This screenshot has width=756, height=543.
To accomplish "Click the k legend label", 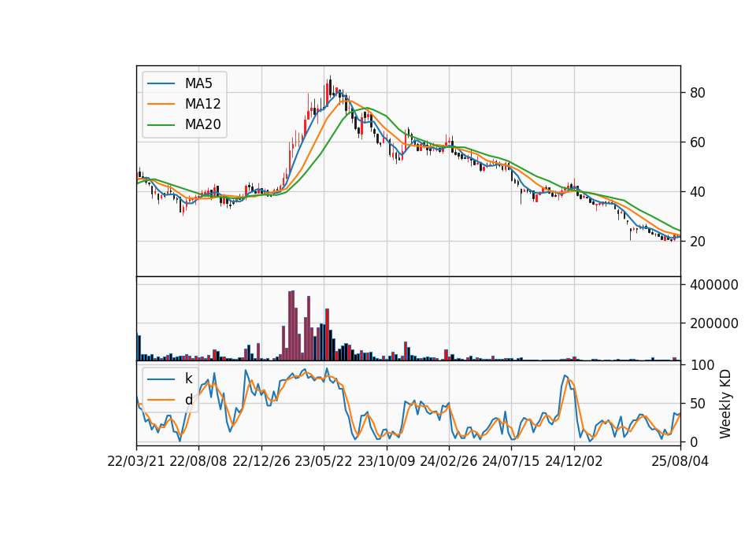I will pos(188,379).
